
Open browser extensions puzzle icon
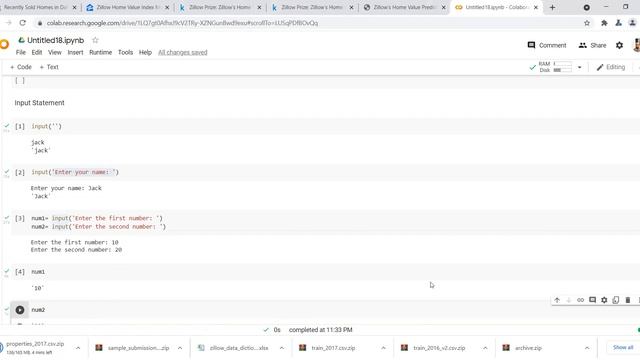point(604,23)
